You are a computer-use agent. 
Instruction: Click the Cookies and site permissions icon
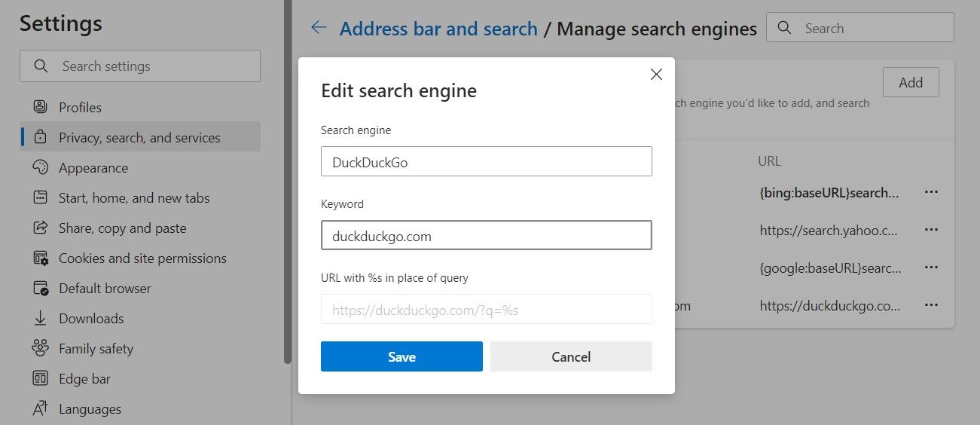[41, 258]
